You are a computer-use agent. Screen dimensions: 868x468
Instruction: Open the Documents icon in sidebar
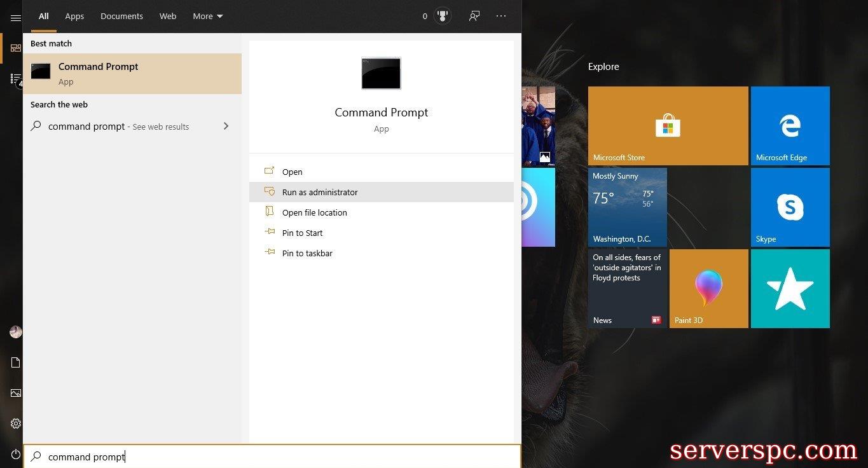click(16, 362)
